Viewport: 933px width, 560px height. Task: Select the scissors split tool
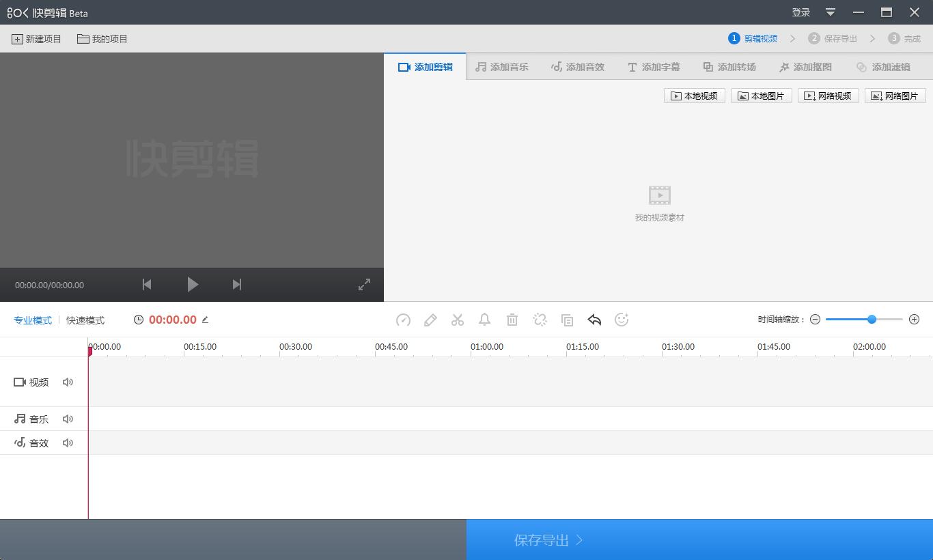coord(458,320)
